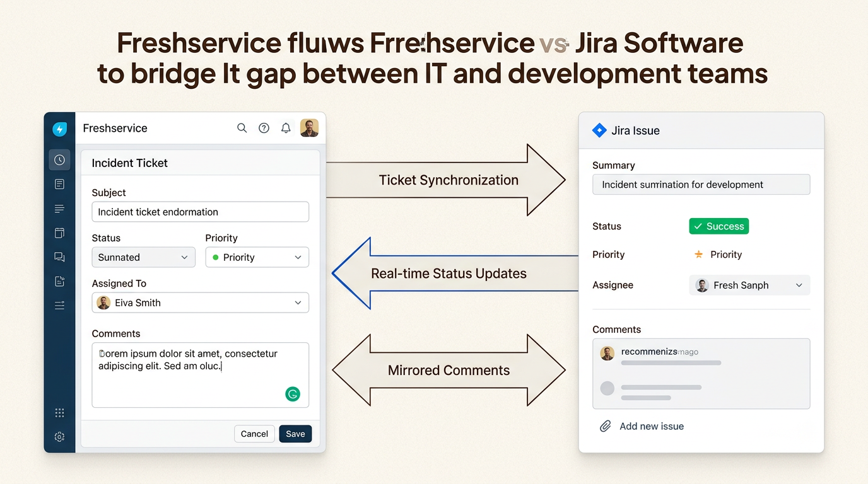Viewport: 868px width, 484px height.
Task: Open the Priority dropdown in Incident Ticket
Action: [x=257, y=257]
